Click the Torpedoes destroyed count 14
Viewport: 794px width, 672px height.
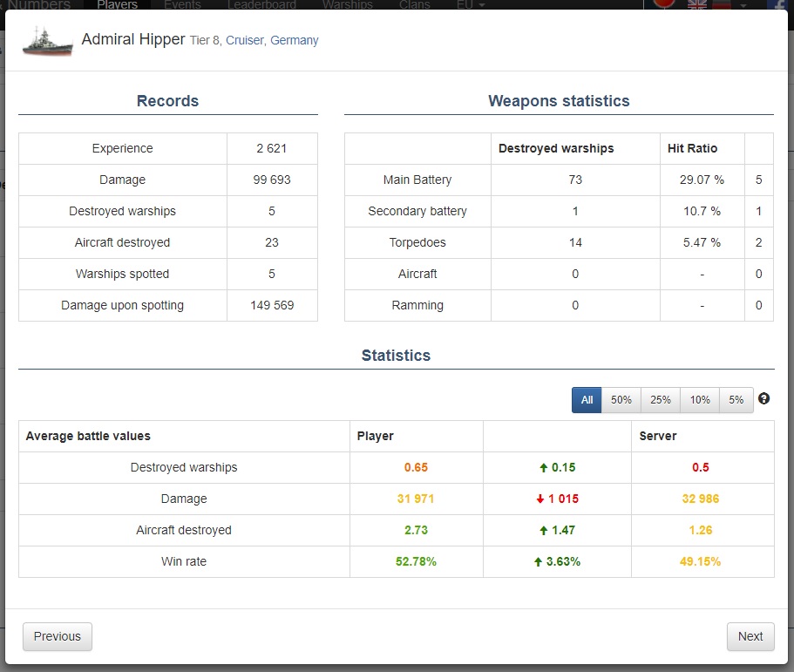tap(575, 242)
